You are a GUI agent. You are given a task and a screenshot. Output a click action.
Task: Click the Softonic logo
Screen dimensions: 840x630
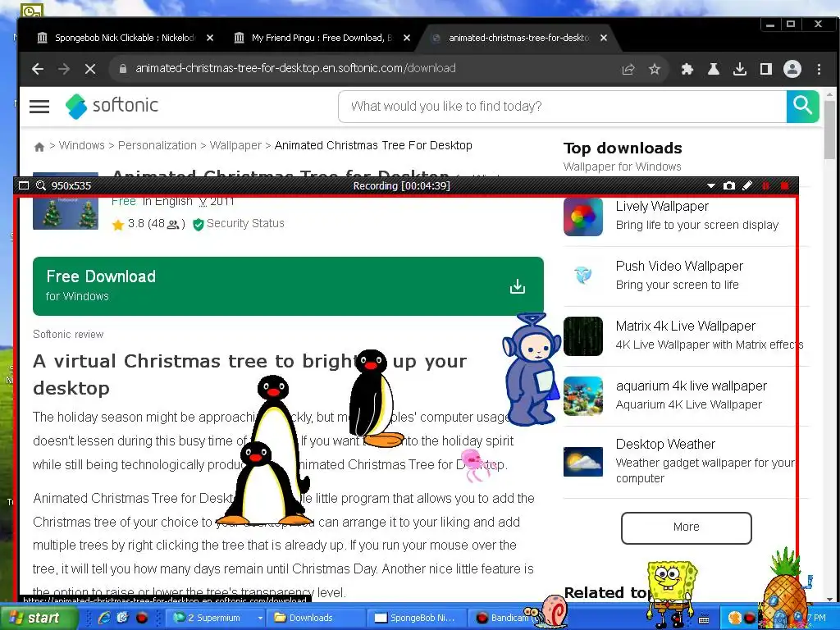(x=112, y=106)
